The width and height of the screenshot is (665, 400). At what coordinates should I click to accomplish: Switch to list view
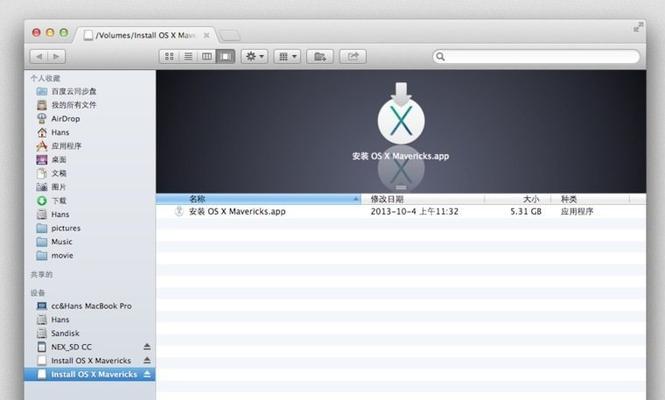click(x=188, y=56)
